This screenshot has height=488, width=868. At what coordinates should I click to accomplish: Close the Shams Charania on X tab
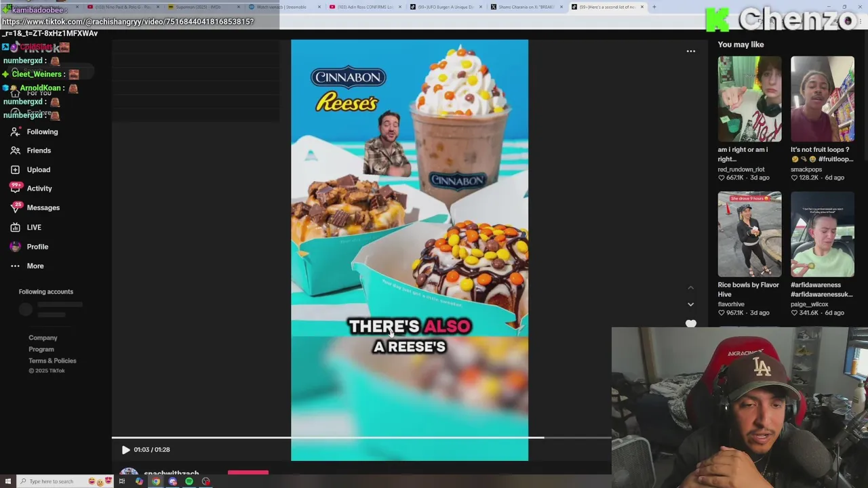[561, 7]
